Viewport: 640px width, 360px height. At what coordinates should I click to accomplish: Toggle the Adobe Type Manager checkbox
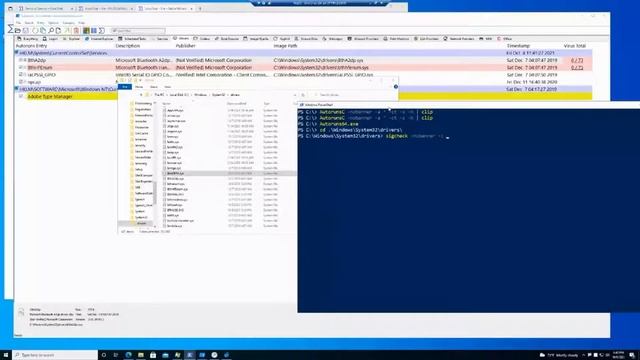pyautogui.click(x=21, y=96)
